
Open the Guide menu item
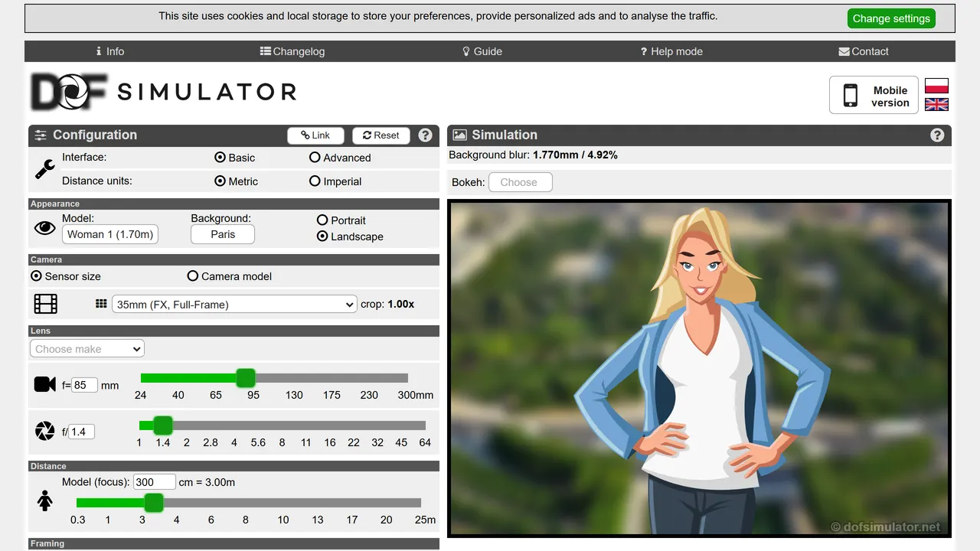click(x=482, y=51)
